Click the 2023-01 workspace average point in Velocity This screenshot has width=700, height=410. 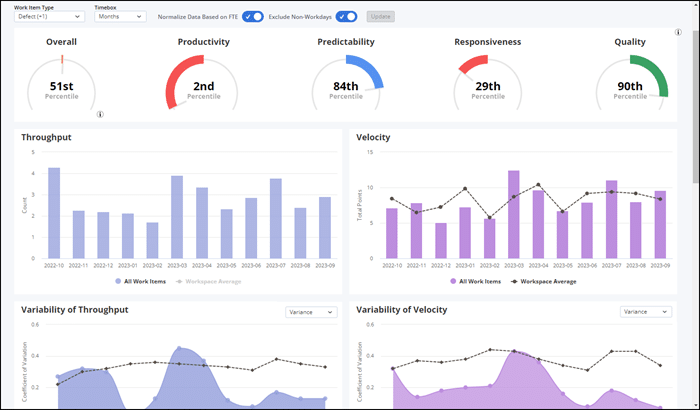(x=465, y=188)
